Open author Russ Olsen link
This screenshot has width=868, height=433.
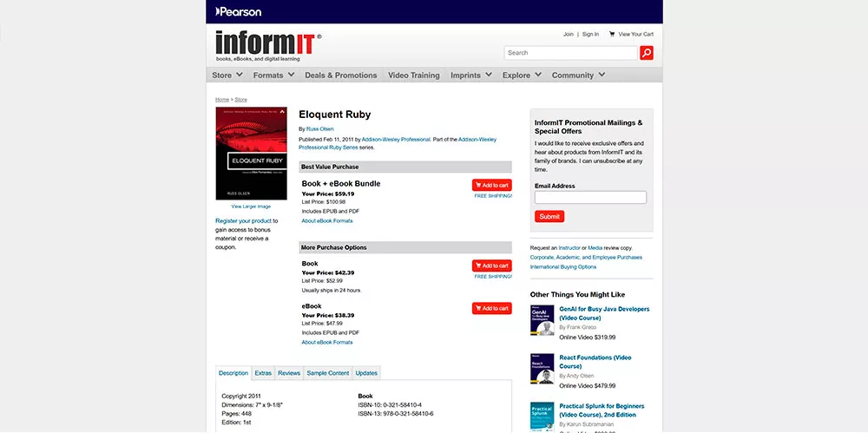[x=320, y=129]
